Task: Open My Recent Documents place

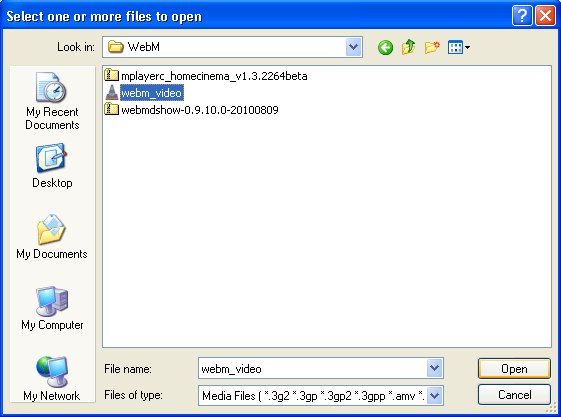Action: (52, 101)
